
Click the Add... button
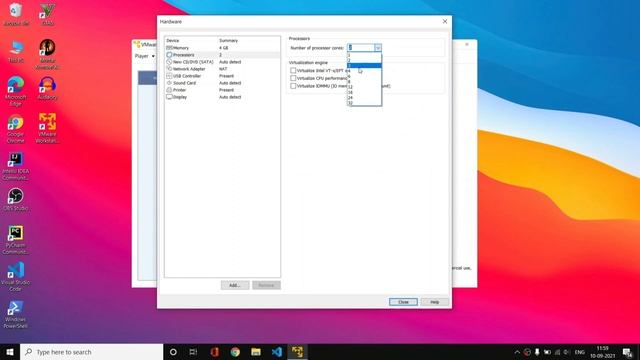point(235,285)
